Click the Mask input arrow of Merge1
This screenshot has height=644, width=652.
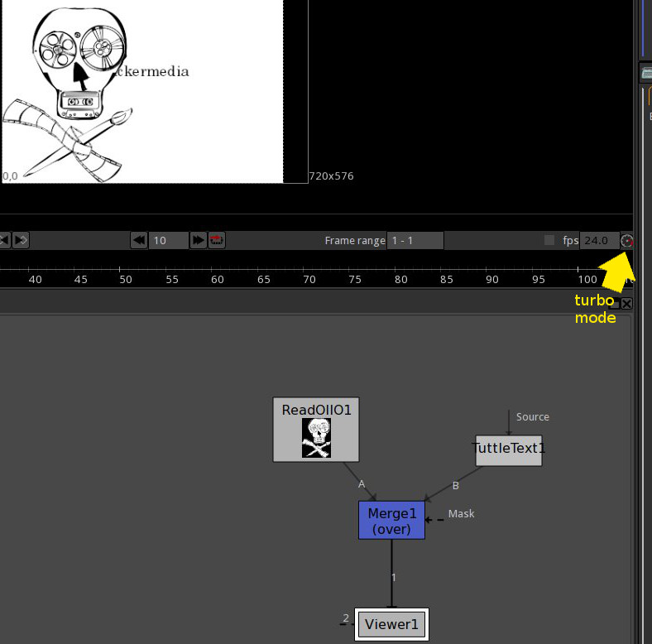[434, 520]
